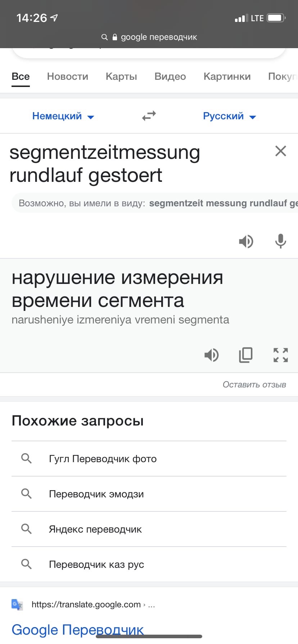298x644 pixels.
Task: Tap the address bar google переводчик
Action: (x=149, y=37)
